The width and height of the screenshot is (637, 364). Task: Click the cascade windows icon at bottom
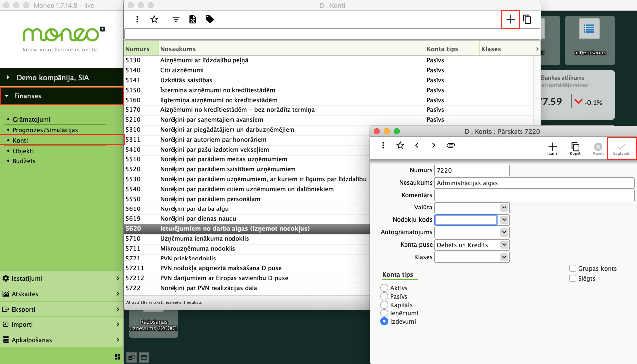tap(132, 356)
